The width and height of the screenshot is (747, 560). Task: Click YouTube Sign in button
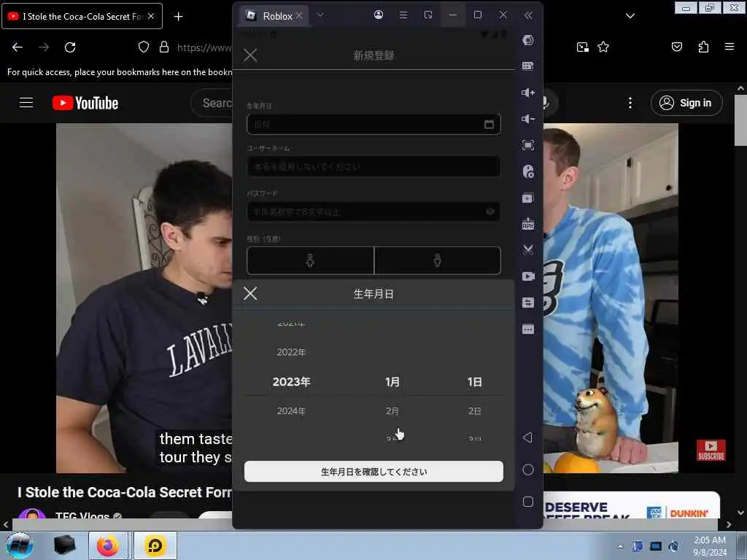[x=686, y=103]
